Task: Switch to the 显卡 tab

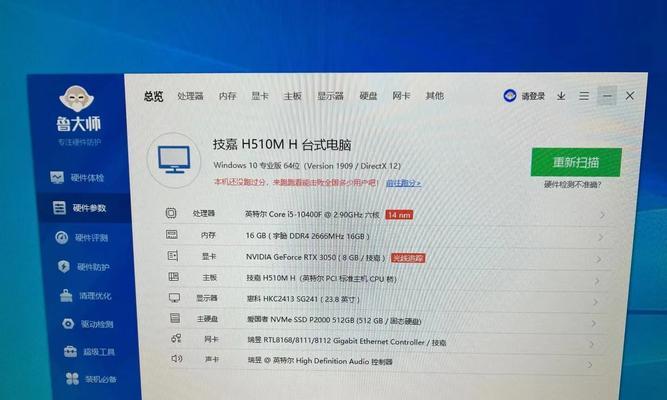Action: [260, 96]
